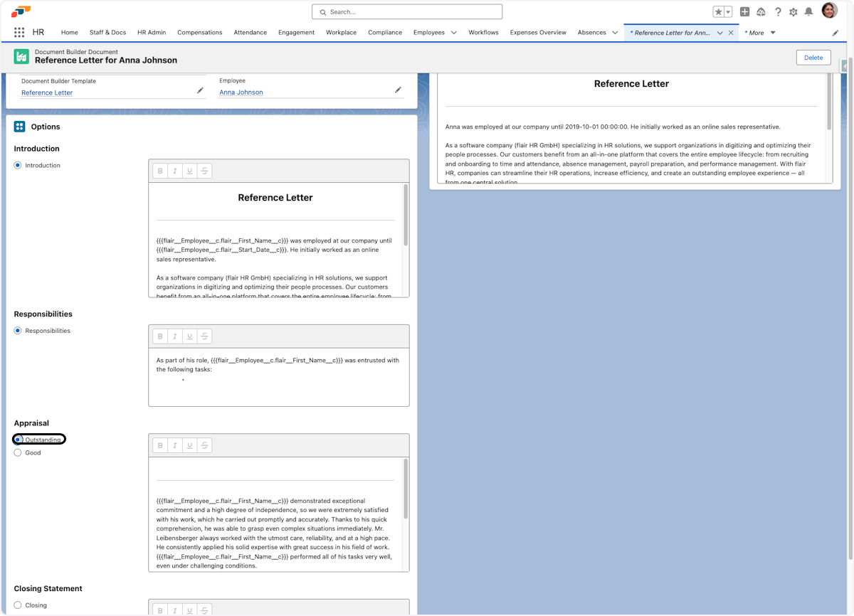Viewport: 854px width, 616px height.
Task: Apply underline in the Appraisal editor
Action: click(x=189, y=445)
